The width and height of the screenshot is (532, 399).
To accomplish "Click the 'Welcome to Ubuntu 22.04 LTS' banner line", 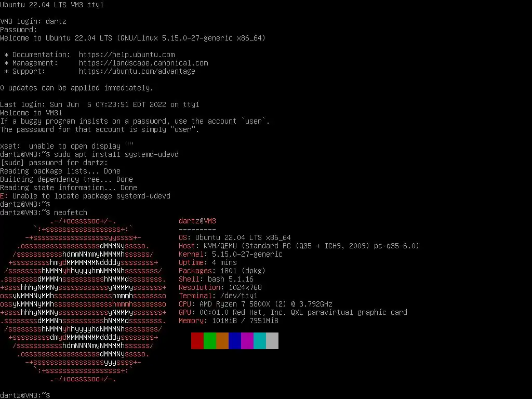I will 132,38.
